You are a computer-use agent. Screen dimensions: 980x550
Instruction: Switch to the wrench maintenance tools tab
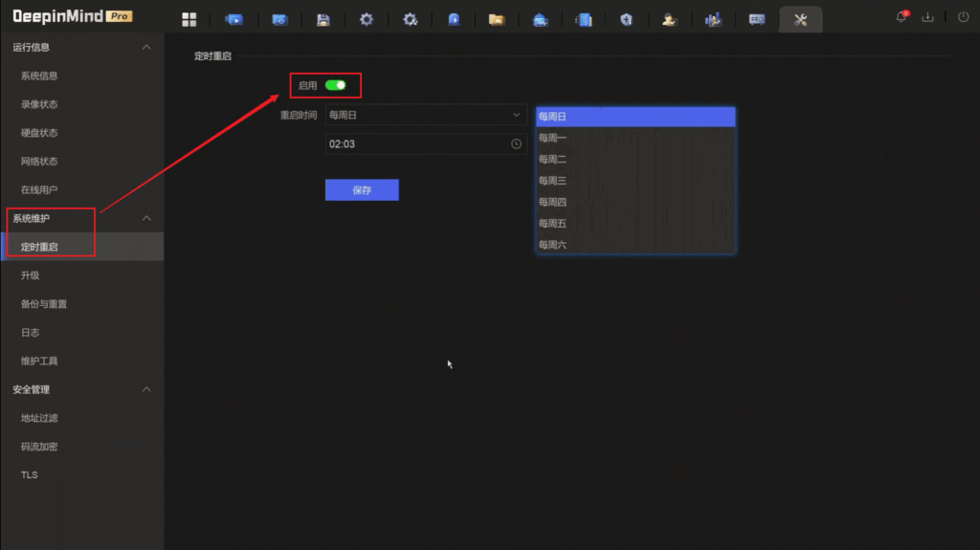pyautogui.click(x=800, y=19)
